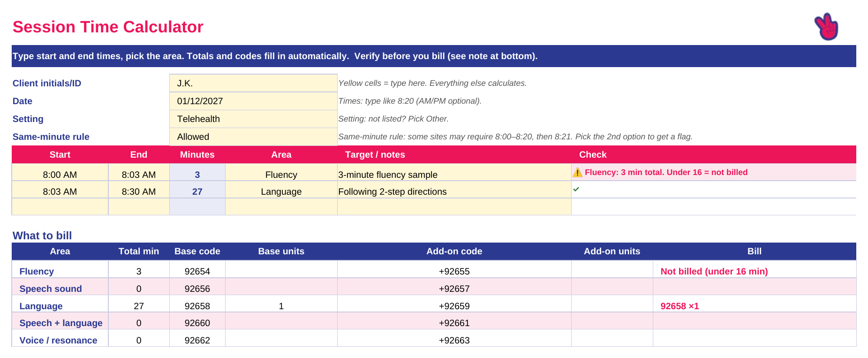Select the Start cell showing 8:00 AM
This screenshot has width=868, height=358.
pyautogui.click(x=60, y=172)
